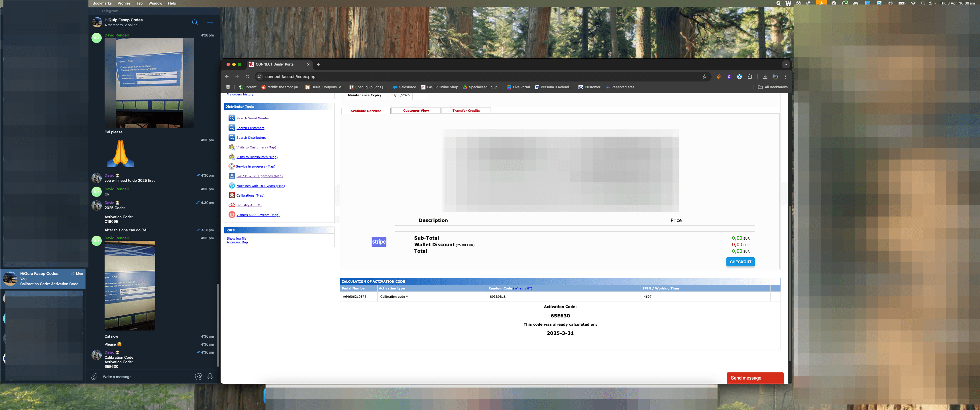Open Telegram sticker and emoji picker
Image resolution: width=980 pixels, height=410 pixels.
point(199,377)
